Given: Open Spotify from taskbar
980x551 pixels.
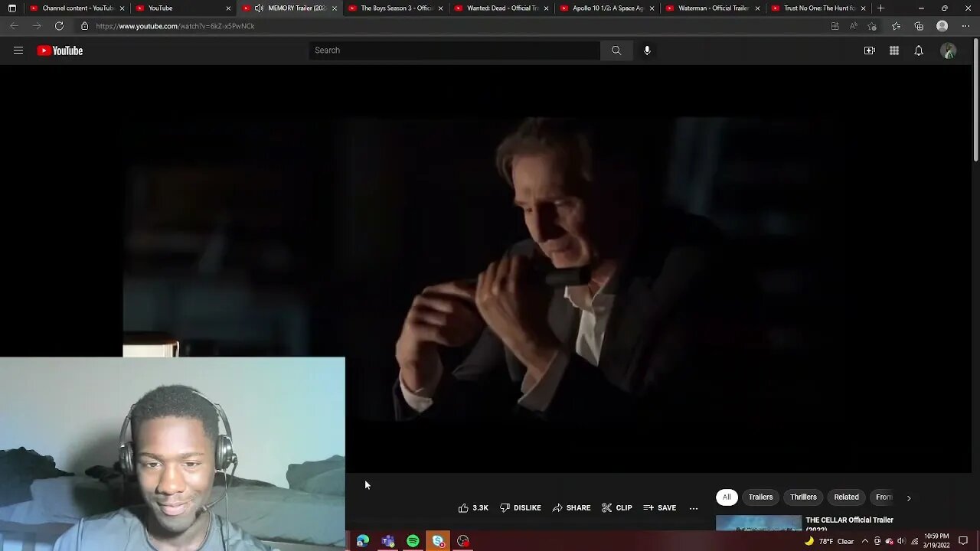Looking at the screenshot, I should click(x=413, y=541).
